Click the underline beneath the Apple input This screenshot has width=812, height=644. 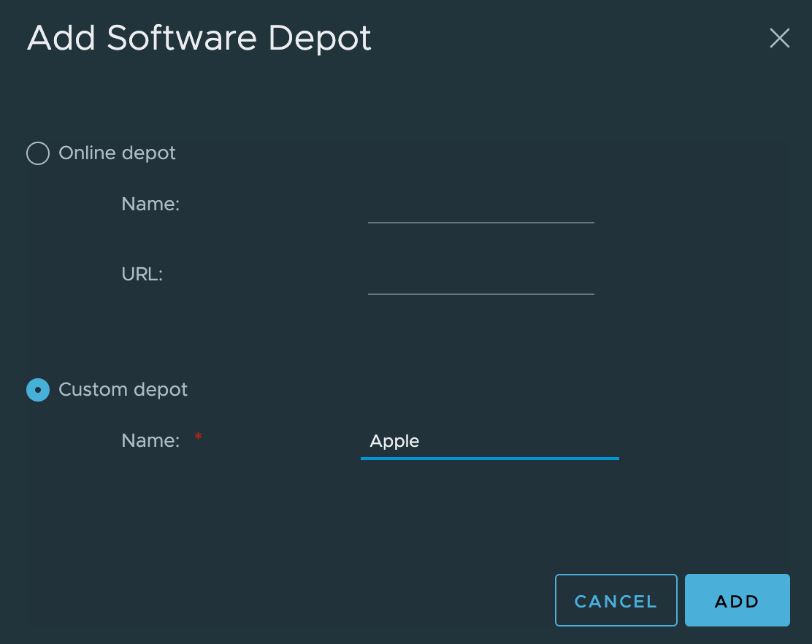(x=489, y=459)
